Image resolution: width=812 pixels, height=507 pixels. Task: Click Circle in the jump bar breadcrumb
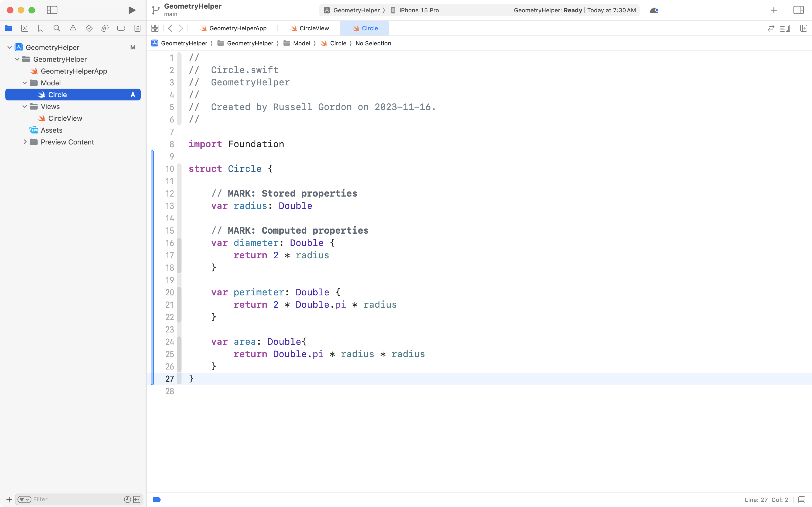[339, 43]
